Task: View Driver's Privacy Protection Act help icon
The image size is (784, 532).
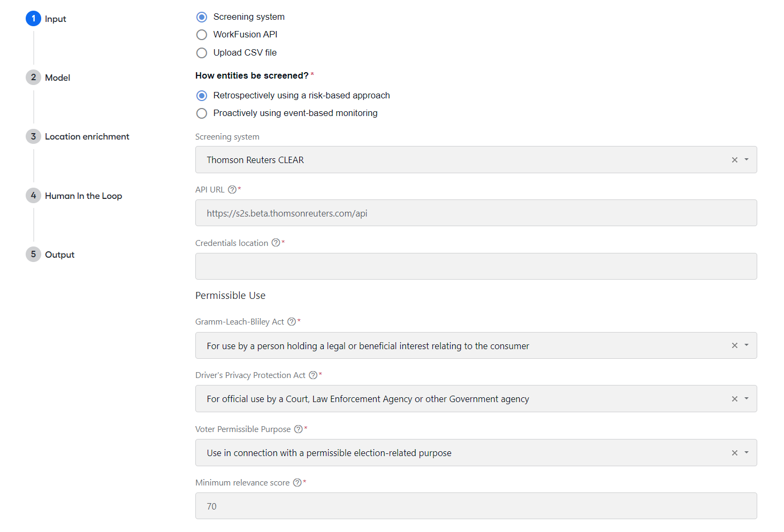Action: coord(313,375)
